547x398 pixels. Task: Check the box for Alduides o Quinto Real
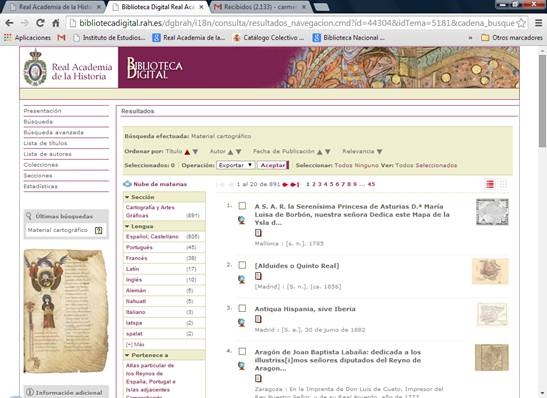tap(242, 265)
